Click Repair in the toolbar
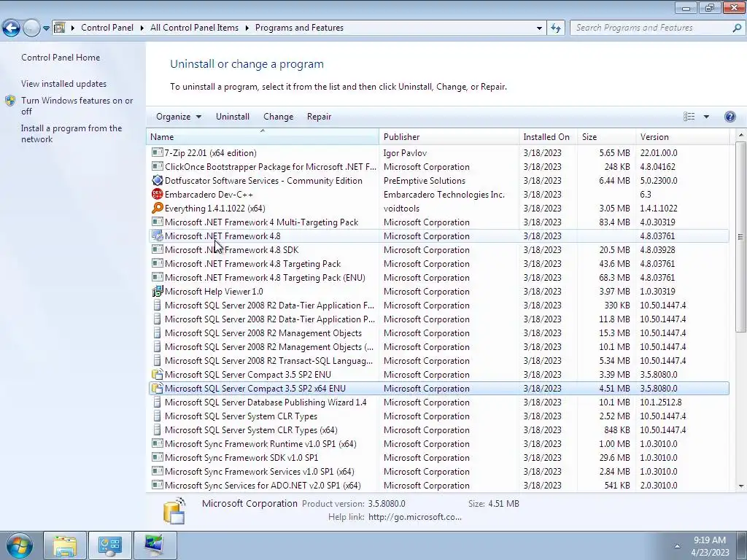The height and width of the screenshot is (560, 747). pyautogui.click(x=320, y=117)
